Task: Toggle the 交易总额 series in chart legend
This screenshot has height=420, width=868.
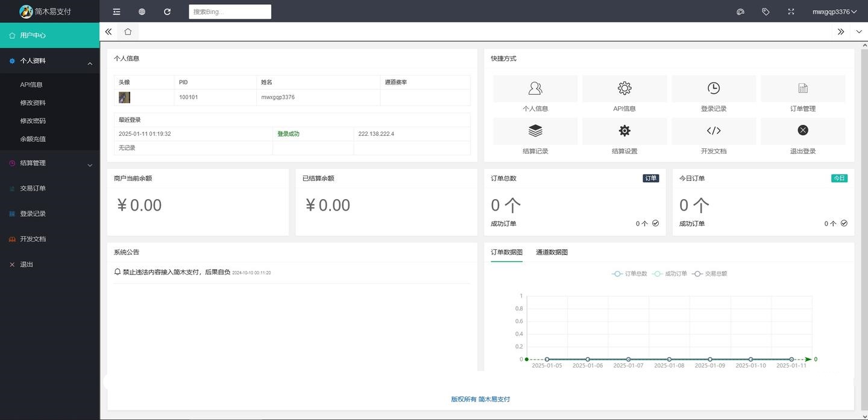Action: (709, 274)
